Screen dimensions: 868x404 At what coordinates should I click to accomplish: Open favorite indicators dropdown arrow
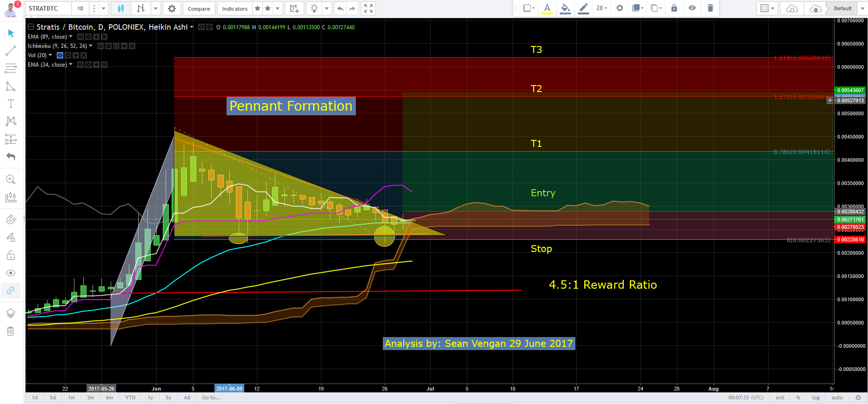coord(278,8)
